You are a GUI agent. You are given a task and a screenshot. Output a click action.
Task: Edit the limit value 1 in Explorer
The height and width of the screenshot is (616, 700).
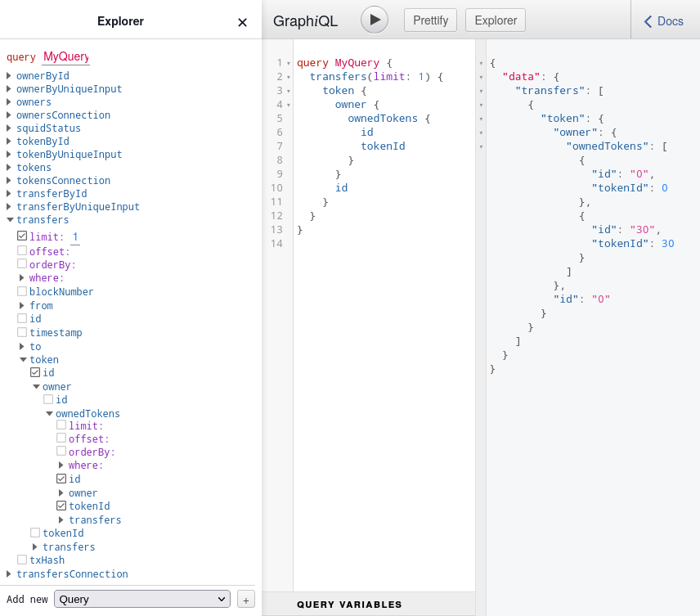point(75,236)
